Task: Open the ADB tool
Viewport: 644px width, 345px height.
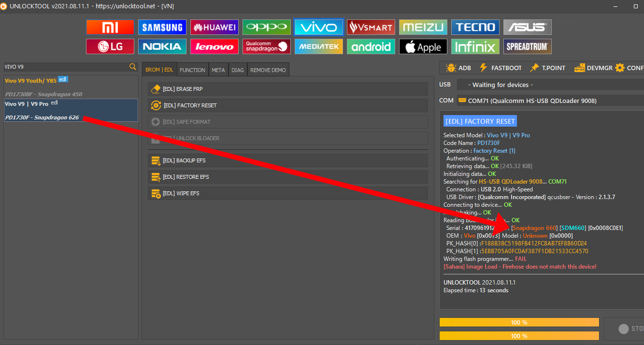Action: pyautogui.click(x=458, y=68)
